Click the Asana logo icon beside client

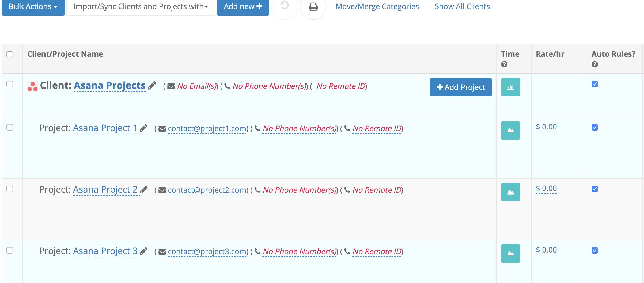(x=33, y=87)
